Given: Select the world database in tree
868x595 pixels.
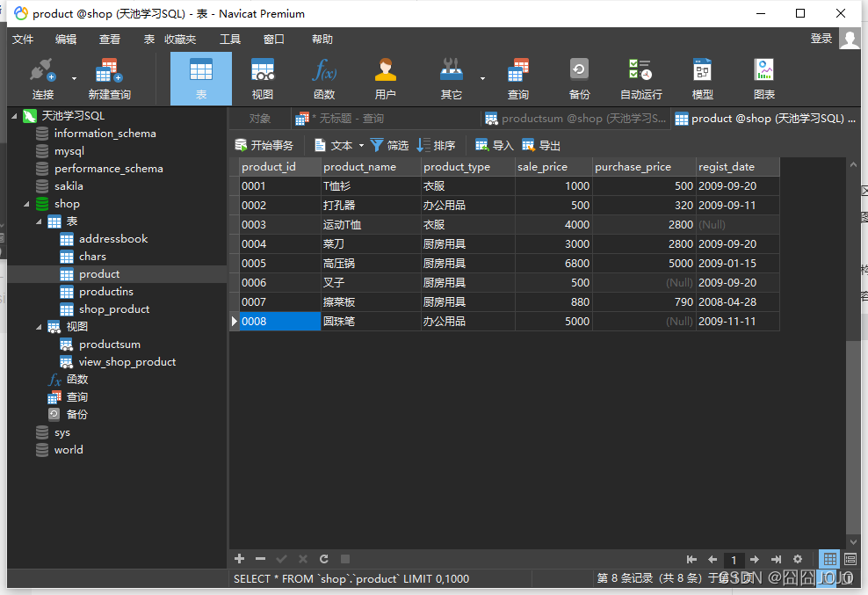Looking at the screenshot, I should 69,450.
